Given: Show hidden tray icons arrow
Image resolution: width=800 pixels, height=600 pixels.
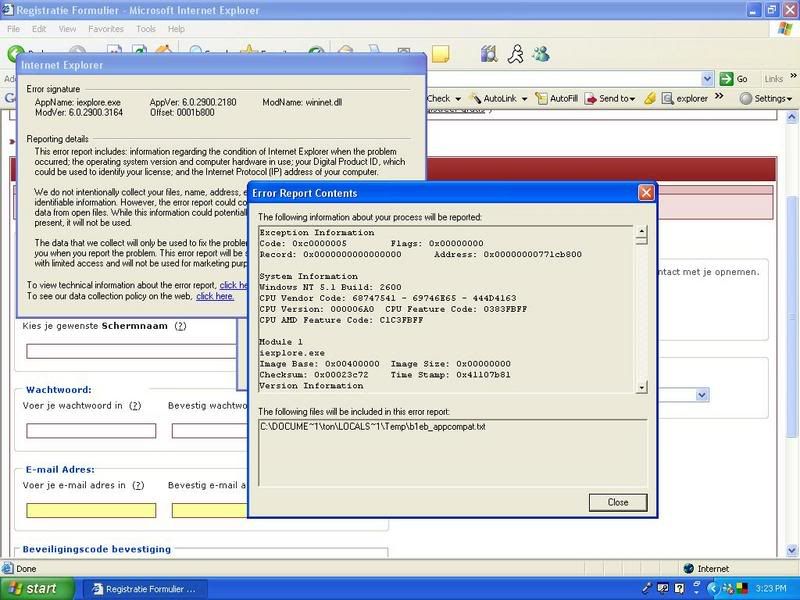Looking at the screenshot, I should click(x=713, y=589).
